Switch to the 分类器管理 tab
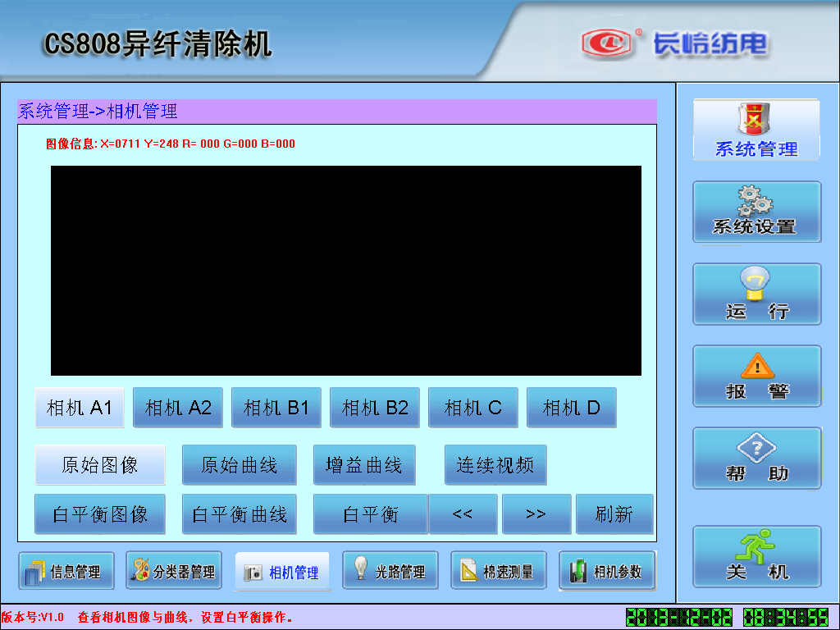 click(x=175, y=570)
